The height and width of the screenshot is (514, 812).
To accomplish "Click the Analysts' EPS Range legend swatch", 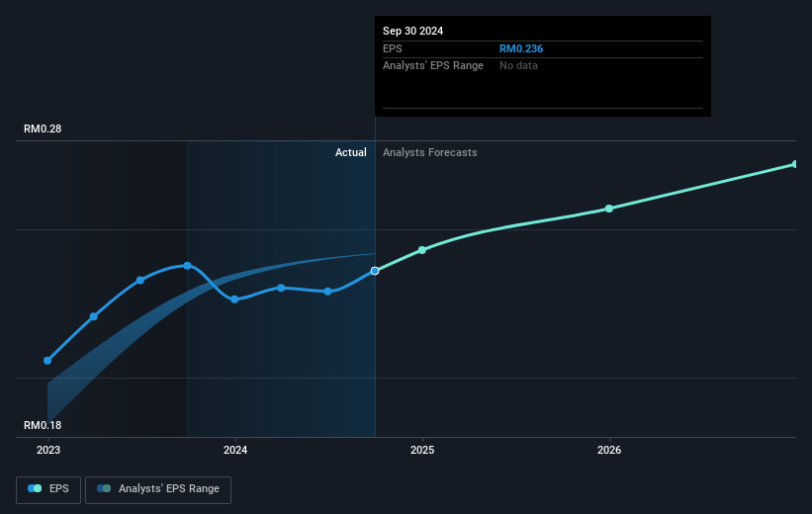I will pyautogui.click(x=104, y=488).
